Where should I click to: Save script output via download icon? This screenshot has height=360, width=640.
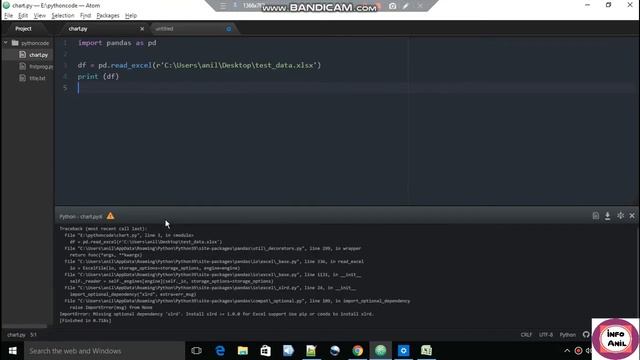click(608, 216)
